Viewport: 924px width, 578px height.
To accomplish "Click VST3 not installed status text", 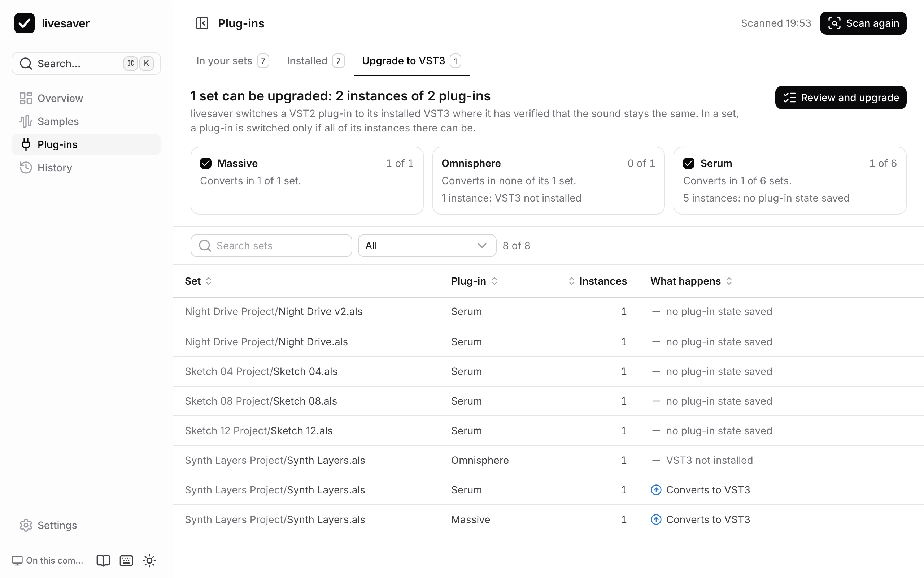I will (x=709, y=460).
